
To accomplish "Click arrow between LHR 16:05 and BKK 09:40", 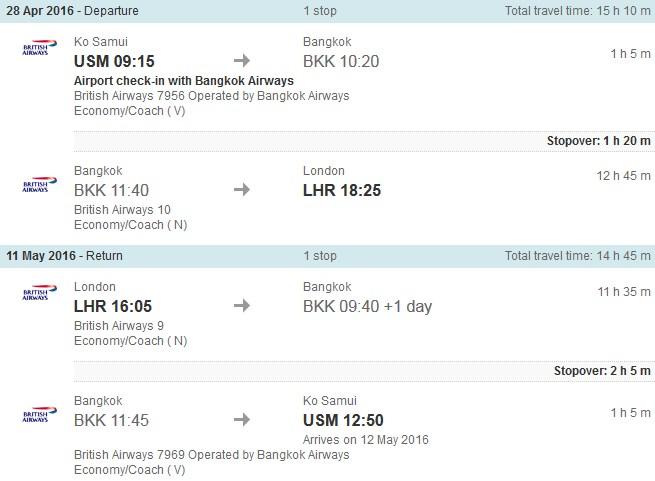I will pyautogui.click(x=242, y=305).
